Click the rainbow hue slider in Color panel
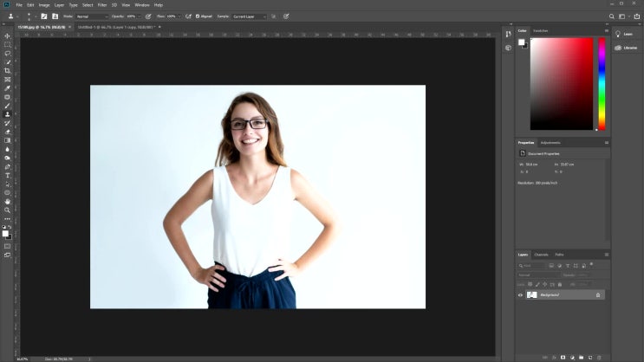Image resolution: width=644 pixels, height=362 pixels. pos(602,84)
